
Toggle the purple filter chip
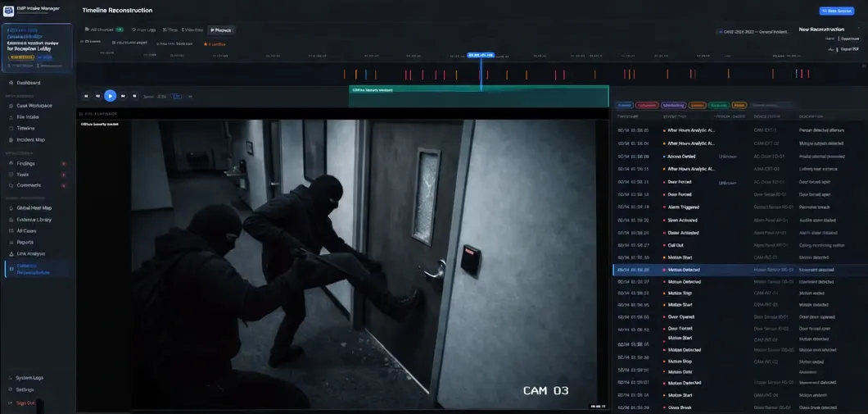point(674,105)
